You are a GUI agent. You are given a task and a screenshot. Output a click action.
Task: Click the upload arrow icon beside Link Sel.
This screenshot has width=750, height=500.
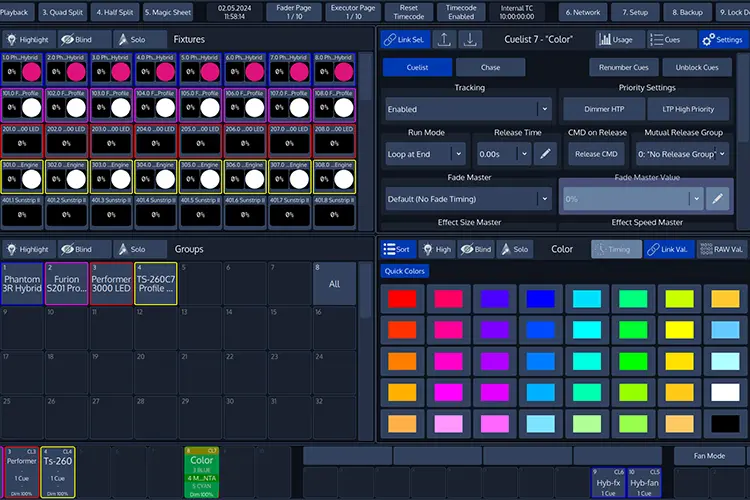444,39
